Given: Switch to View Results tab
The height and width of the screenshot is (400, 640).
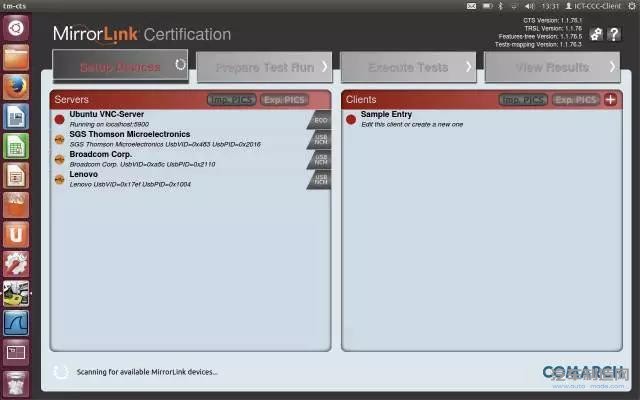Looking at the screenshot, I should [552, 67].
